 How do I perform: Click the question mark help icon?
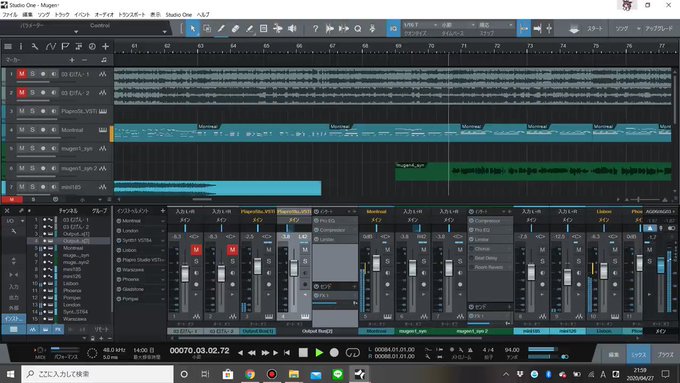(x=315, y=29)
